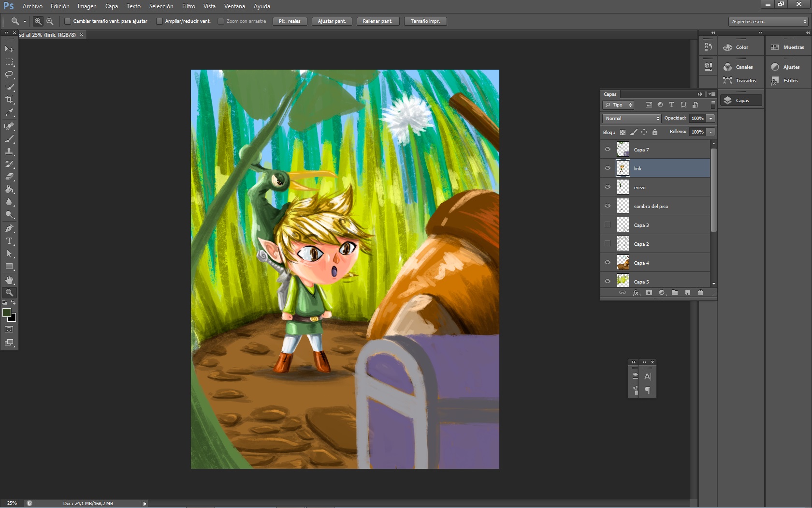Enable 'Cambiar tamaño vent. para ajustar' checkbox

pos(68,21)
